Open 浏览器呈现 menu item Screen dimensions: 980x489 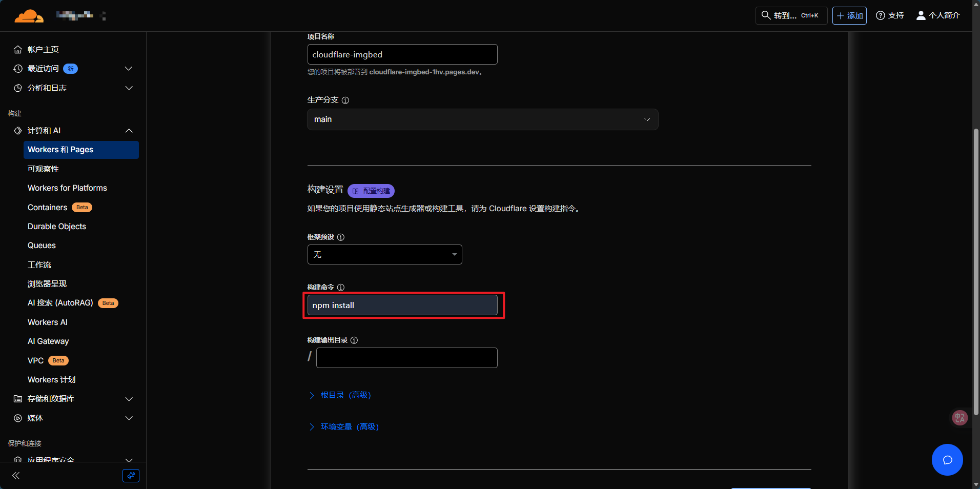pos(47,284)
